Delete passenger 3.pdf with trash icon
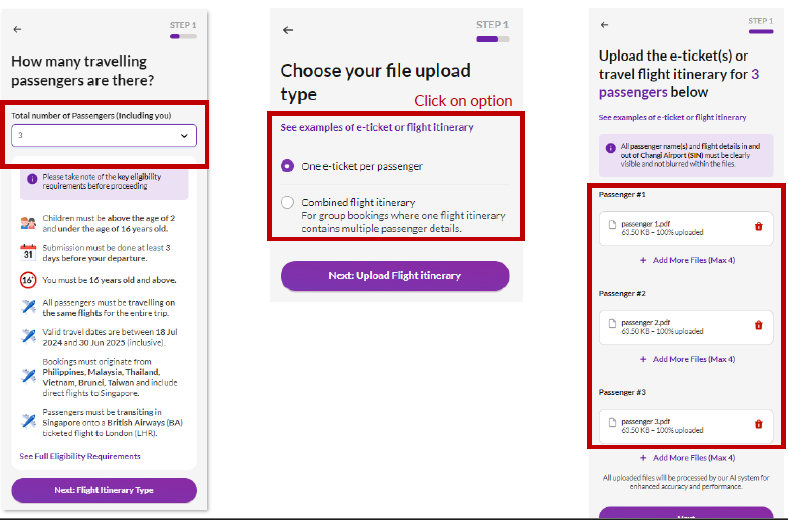 point(758,424)
